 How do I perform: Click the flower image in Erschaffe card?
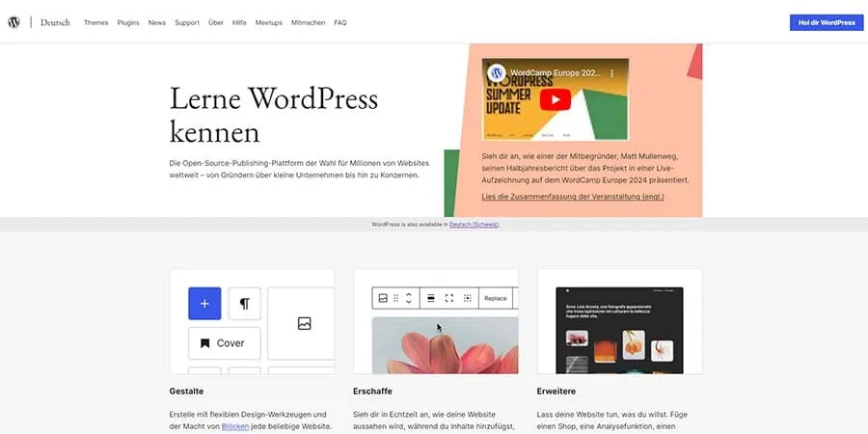coord(445,345)
